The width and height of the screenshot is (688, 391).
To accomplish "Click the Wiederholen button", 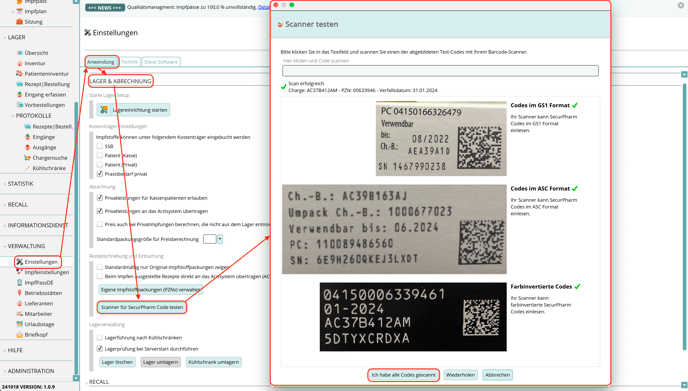I will pyautogui.click(x=460, y=375).
